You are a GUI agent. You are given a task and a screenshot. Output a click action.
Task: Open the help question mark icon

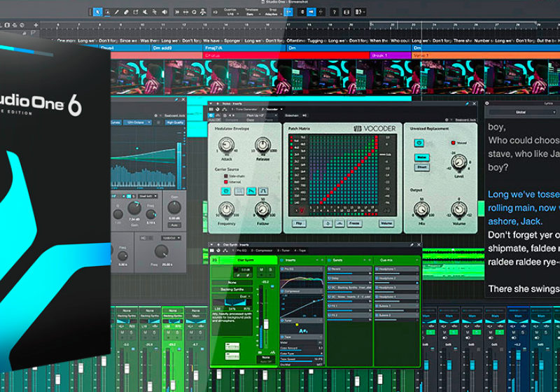point(335,12)
